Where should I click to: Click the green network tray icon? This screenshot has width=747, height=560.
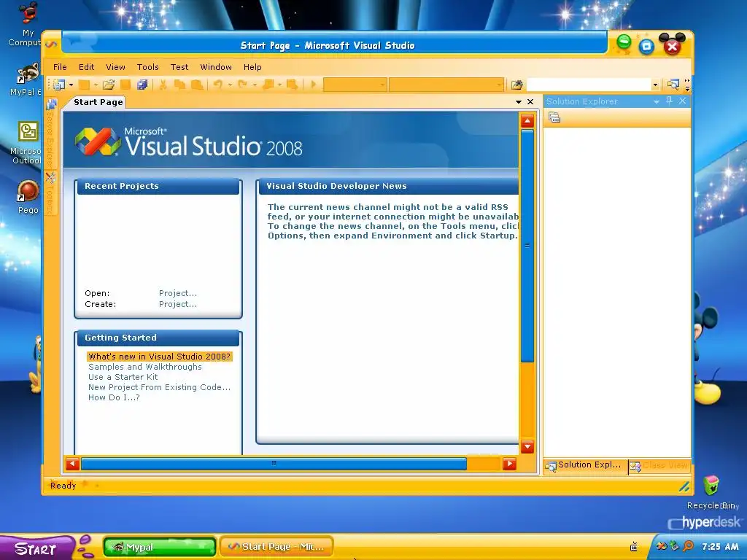[x=675, y=546]
